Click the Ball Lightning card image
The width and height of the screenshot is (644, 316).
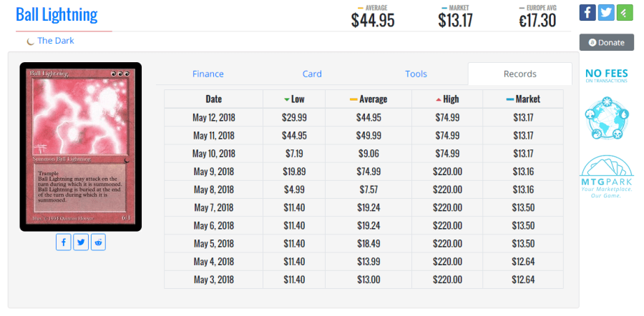pyautogui.click(x=80, y=147)
